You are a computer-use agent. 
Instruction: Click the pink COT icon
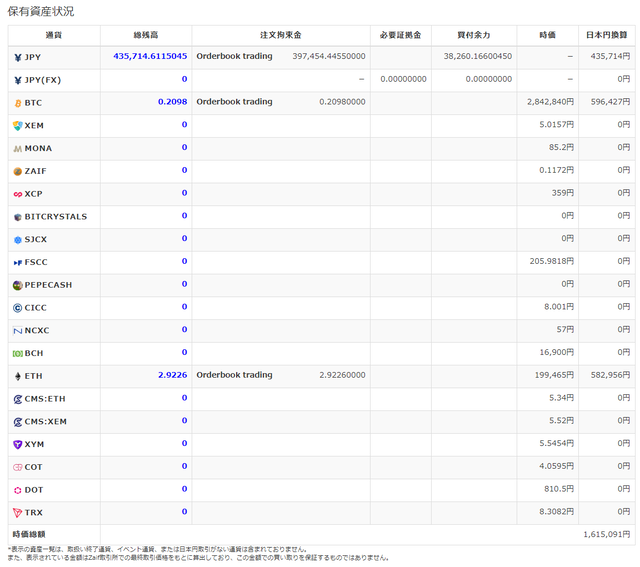pos(18,467)
